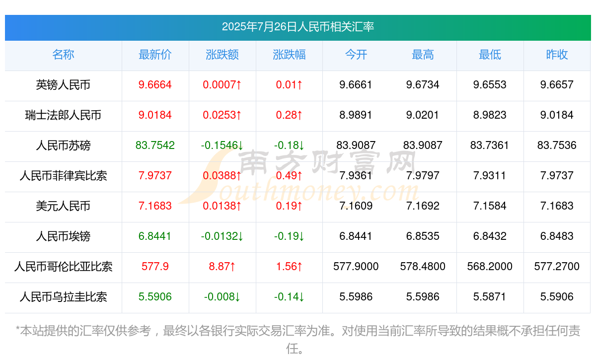Click the change amount -0.1546↓

tap(223, 146)
